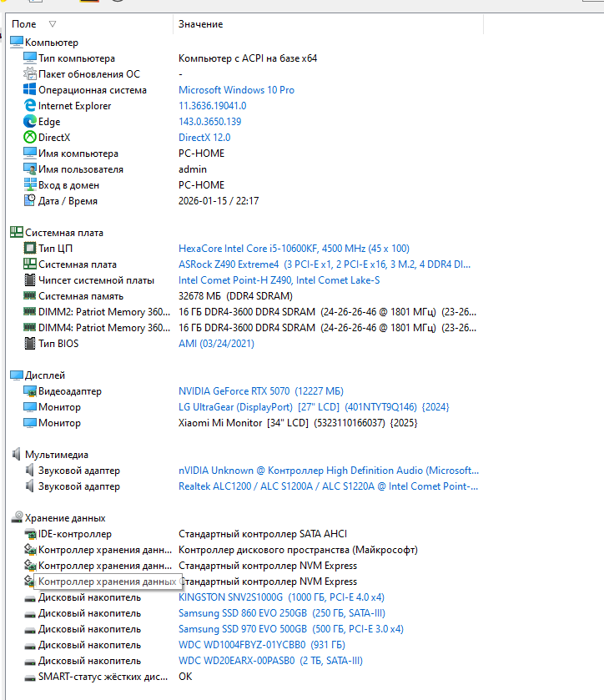Click the Компьютер section monitor icon

click(17, 42)
